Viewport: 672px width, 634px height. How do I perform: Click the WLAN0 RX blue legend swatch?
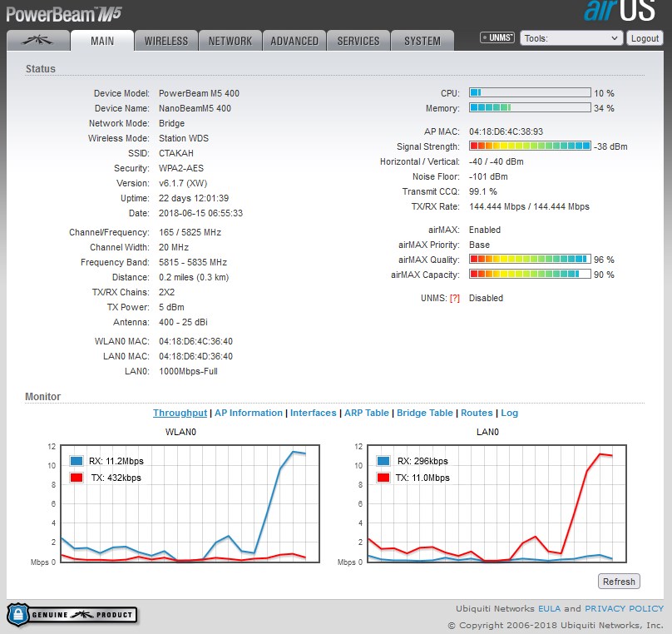(x=77, y=461)
